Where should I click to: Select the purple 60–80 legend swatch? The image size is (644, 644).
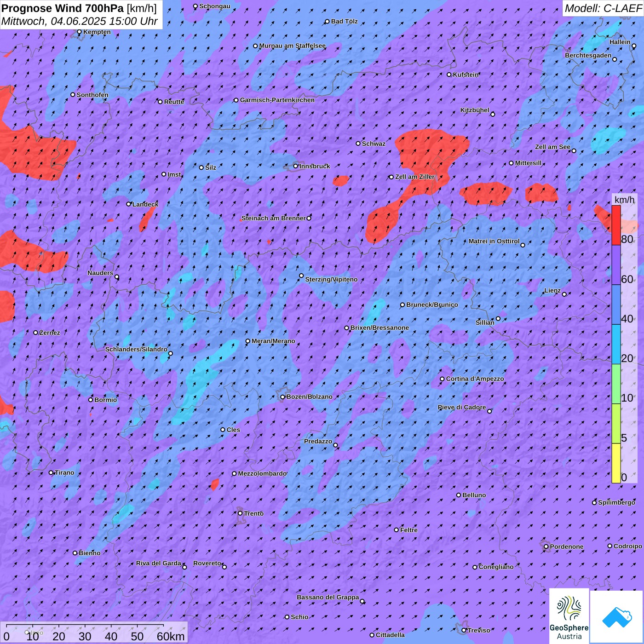click(616, 265)
